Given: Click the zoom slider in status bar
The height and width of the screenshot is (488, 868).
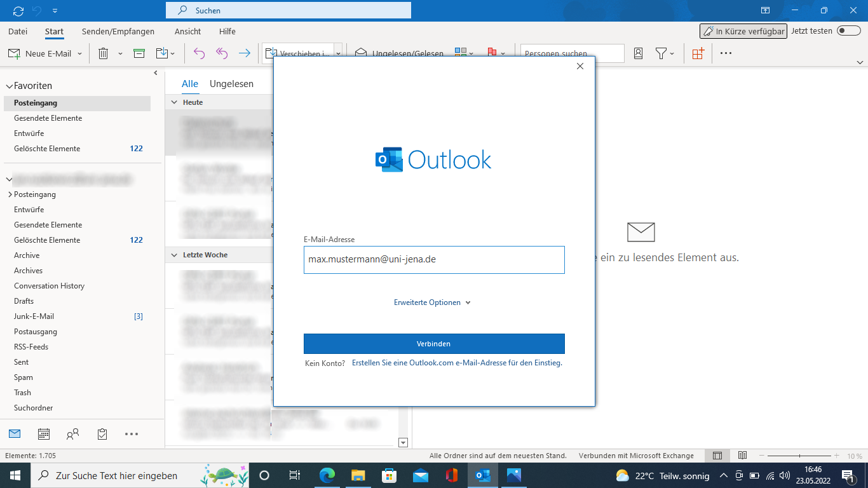Looking at the screenshot, I should coord(799,456).
